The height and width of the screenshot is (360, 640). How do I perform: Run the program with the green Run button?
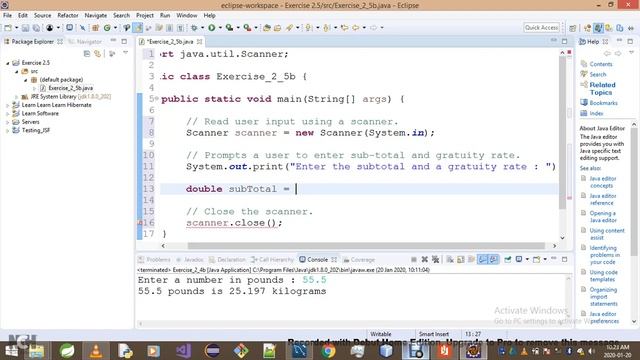point(211,28)
